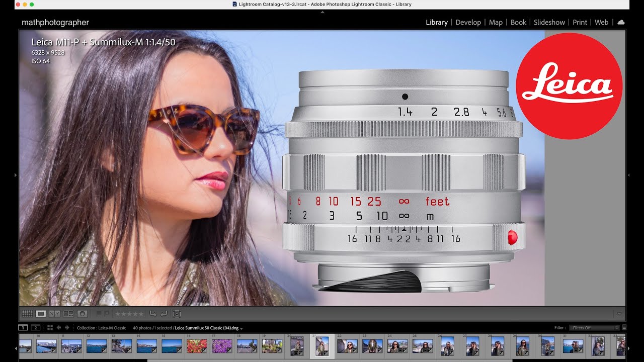This screenshot has width=644, height=362.
Task: Open grid shortcut icon in filmstrip bar
Action: 50,328
